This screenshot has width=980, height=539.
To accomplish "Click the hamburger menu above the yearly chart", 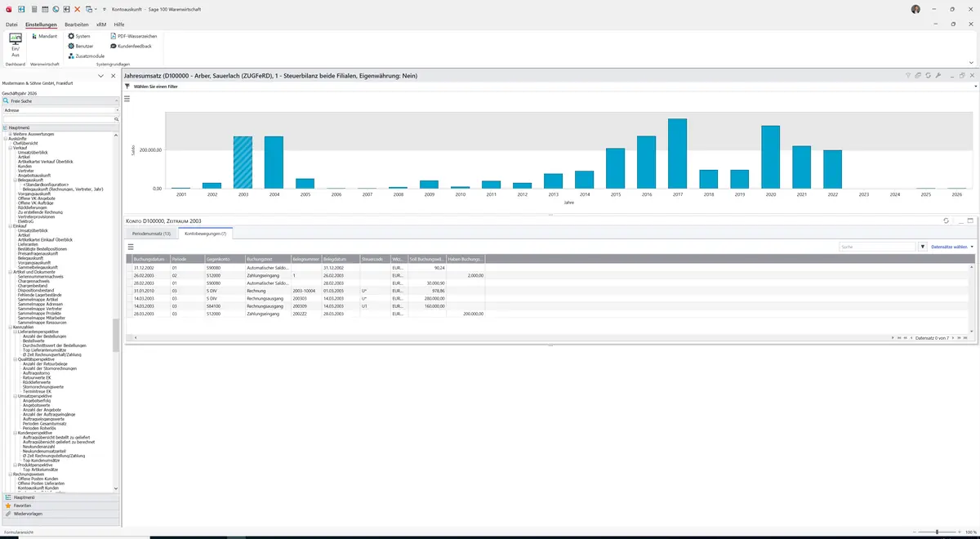I will pos(127,98).
